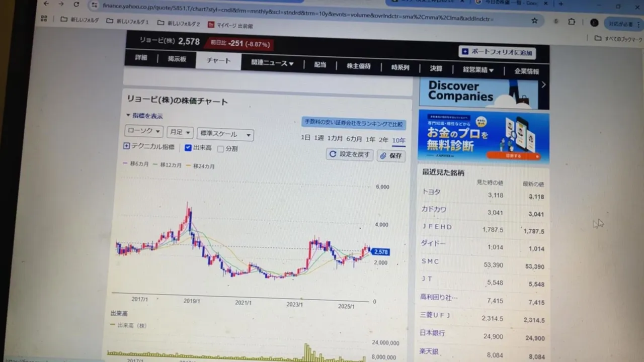Select the 10年 range

(398, 140)
